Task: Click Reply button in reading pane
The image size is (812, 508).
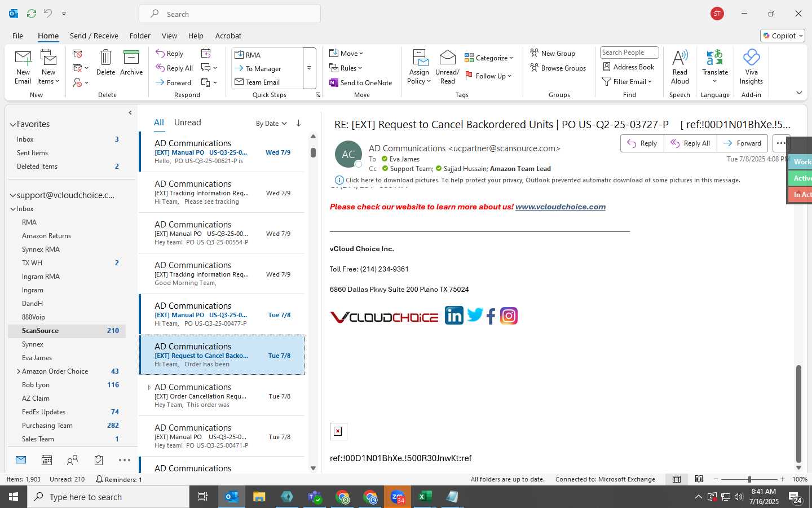Action: tap(642, 143)
